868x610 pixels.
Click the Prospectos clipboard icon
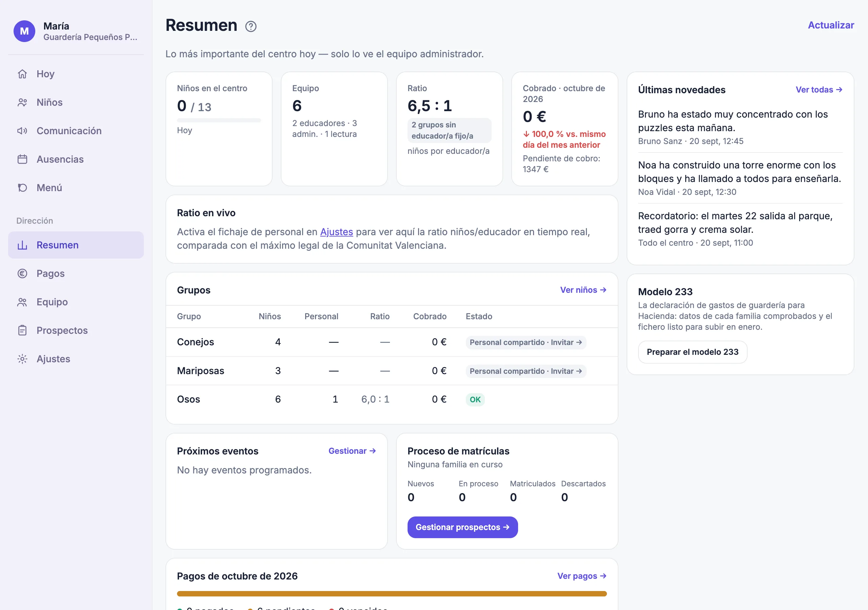22,331
